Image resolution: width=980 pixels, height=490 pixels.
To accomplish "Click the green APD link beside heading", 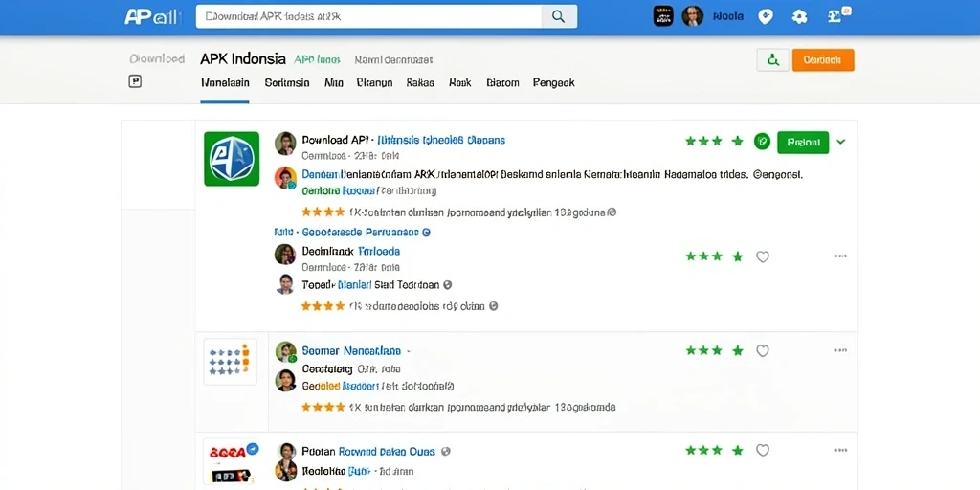I will coord(317,60).
